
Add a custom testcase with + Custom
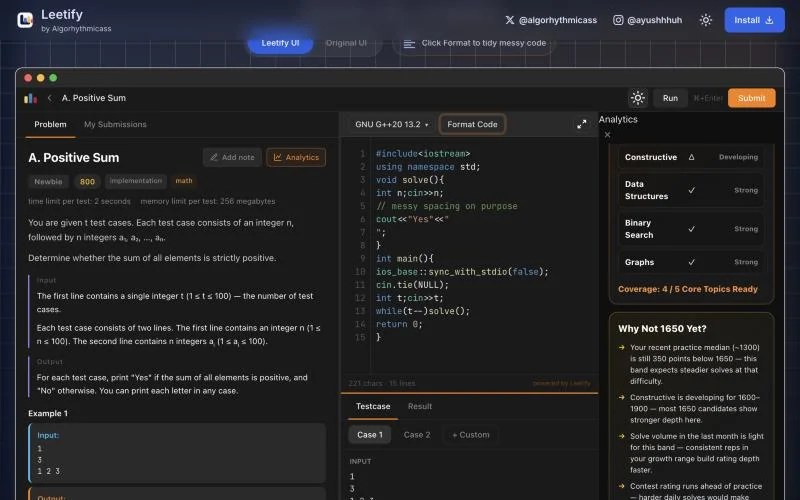coord(470,435)
